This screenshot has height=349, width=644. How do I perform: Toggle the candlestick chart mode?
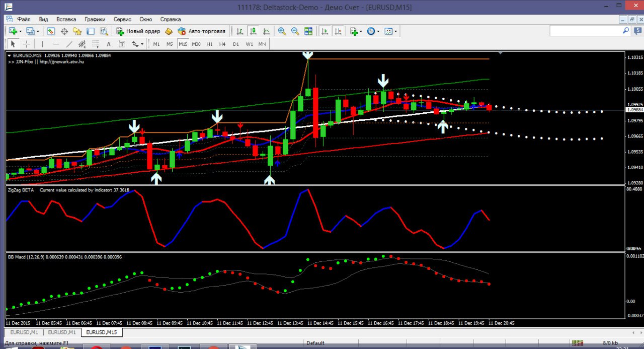pyautogui.click(x=253, y=31)
